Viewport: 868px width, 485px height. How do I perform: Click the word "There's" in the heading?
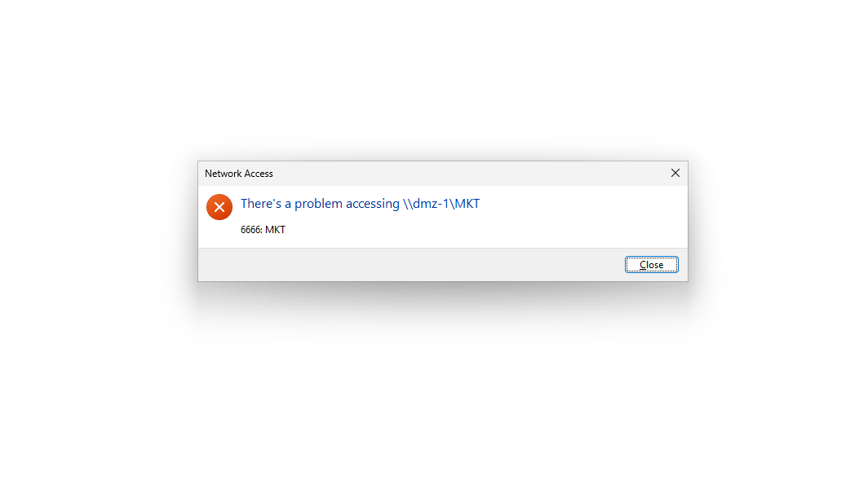click(x=261, y=204)
